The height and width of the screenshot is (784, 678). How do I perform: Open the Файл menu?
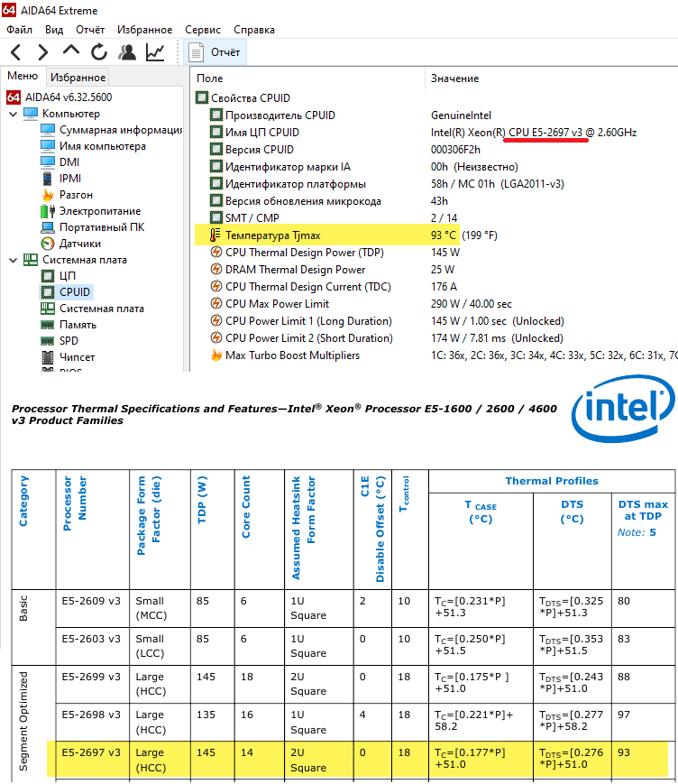(19, 30)
